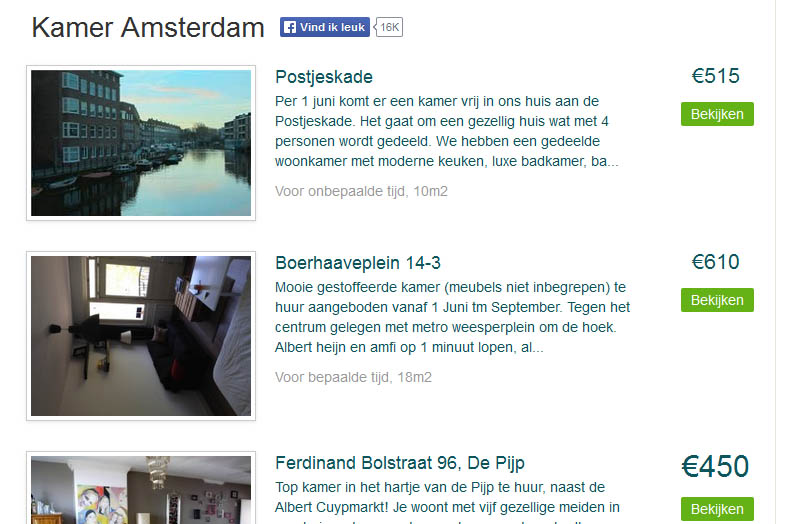Click the Postjeskade description text
Screen dimensions: 787x524
pos(446,131)
